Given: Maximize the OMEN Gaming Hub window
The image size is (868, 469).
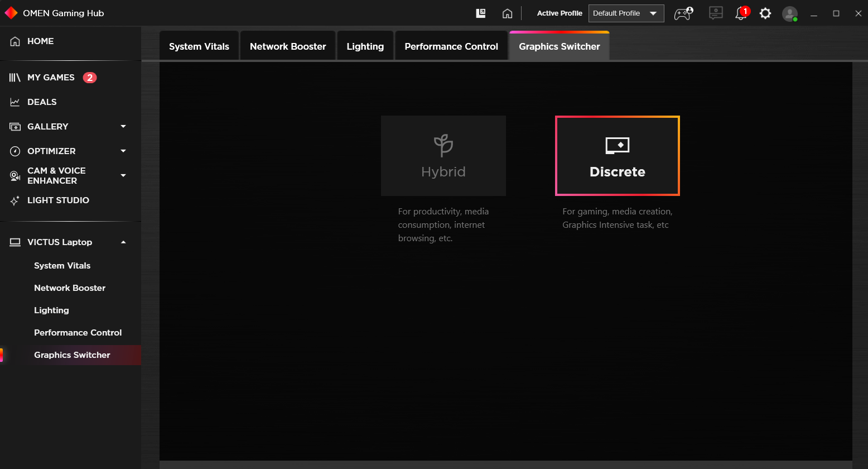Looking at the screenshot, I should point(836,13).
